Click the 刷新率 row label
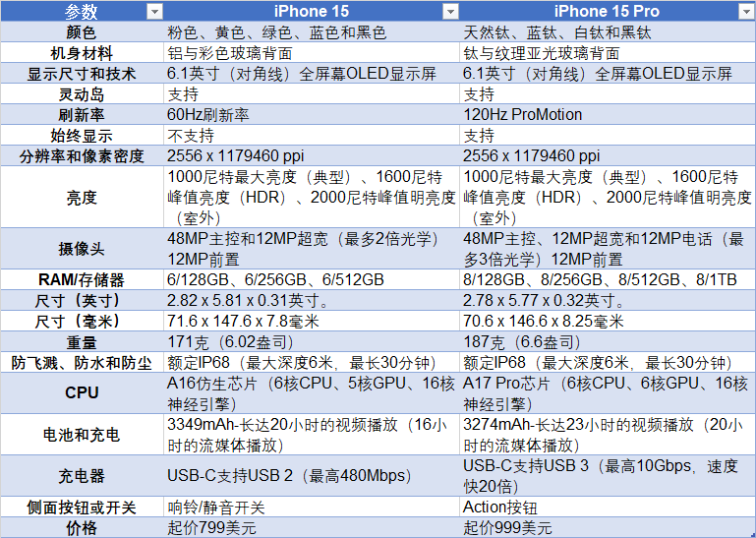This screenshot has width=756, height=538. tap(82, 115)
